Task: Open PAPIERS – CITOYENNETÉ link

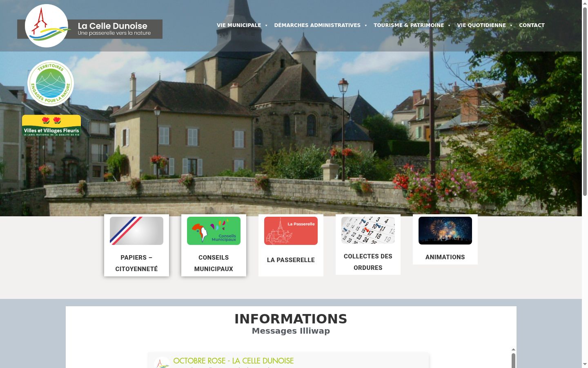Action: 136,263
